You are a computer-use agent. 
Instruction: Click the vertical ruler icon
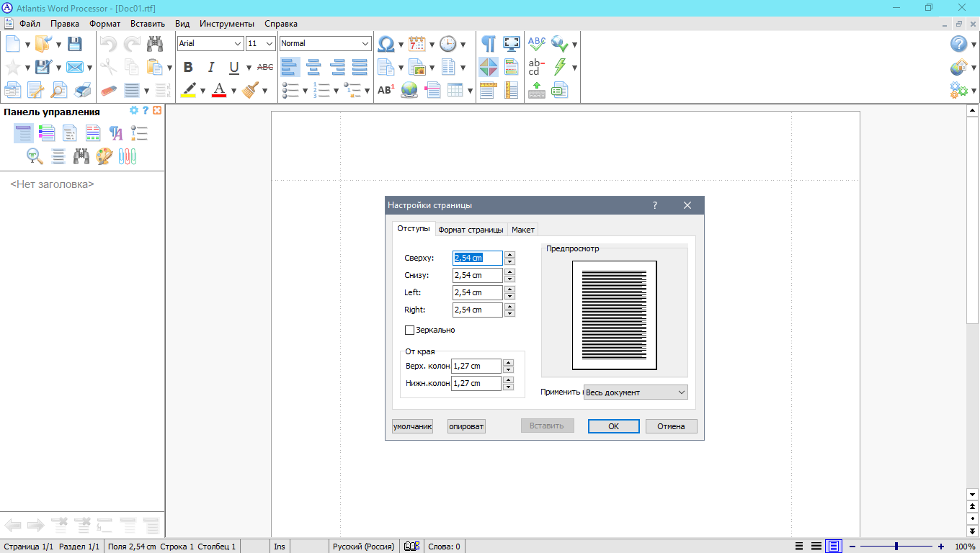[x=512, y=90]
